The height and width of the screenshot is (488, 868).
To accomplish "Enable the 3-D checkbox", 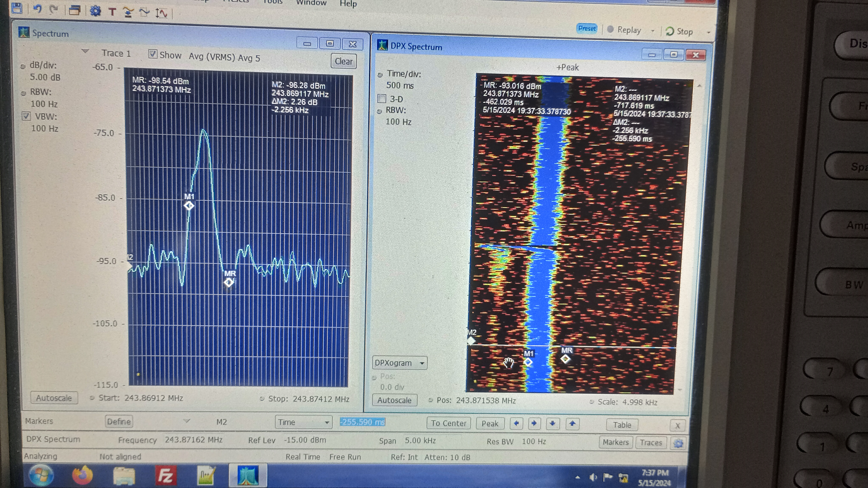I will click(381, 99).
